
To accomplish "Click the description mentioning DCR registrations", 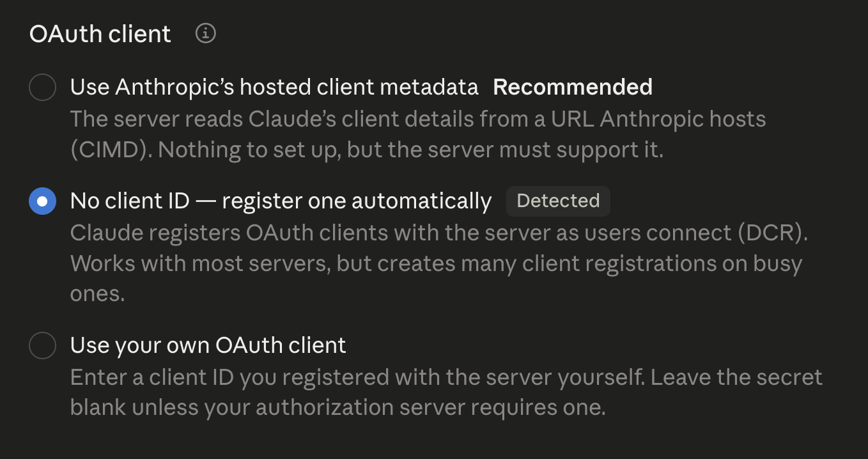I will 439,263.
